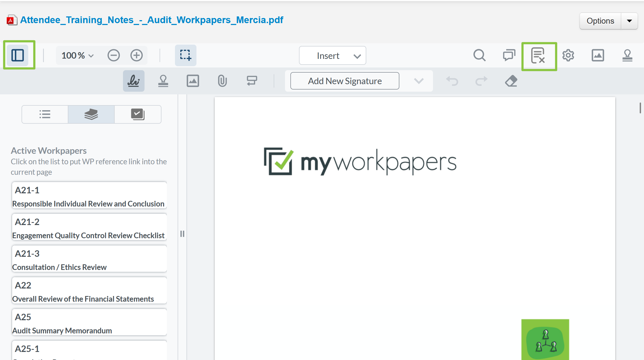
Task: Click the stamp tool icon
Action: [x=163, y=80]
